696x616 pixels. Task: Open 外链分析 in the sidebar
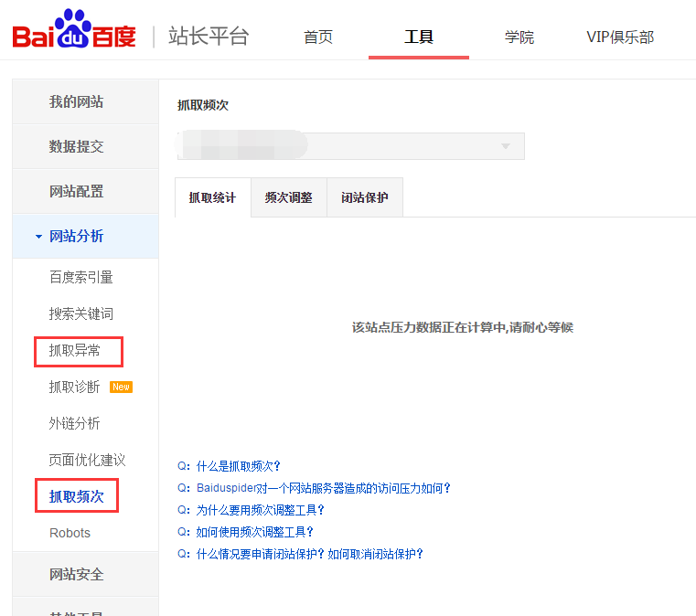click(x=74, y=423)
